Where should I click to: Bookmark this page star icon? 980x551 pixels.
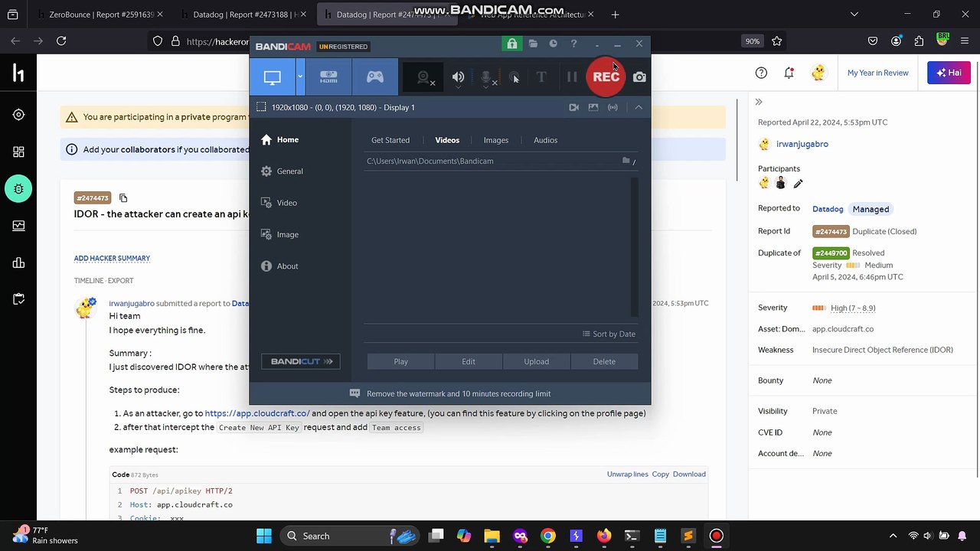[x=777, y=41]
